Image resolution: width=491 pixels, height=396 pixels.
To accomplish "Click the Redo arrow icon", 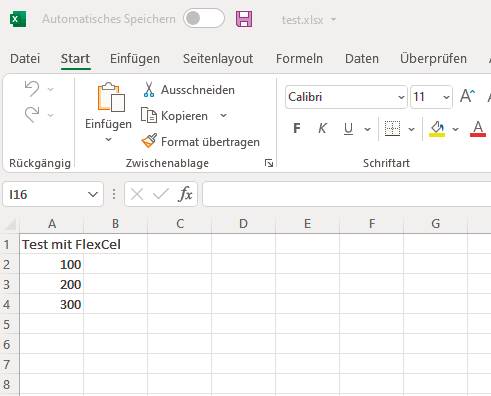I will 32,115.
